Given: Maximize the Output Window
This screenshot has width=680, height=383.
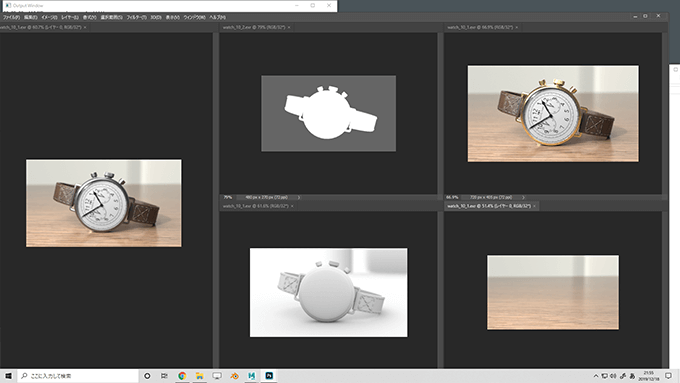Looking at the screenshot, I should [313, 6].
